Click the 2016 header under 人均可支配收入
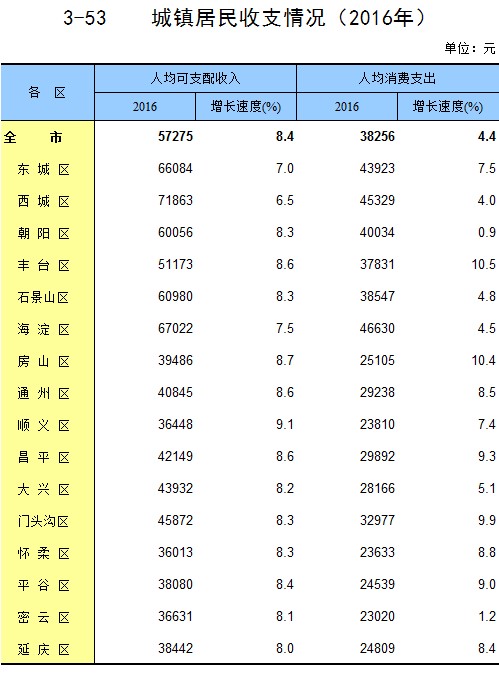The height and width of the screenshot is (697, 499). click(x=145, y=107)
